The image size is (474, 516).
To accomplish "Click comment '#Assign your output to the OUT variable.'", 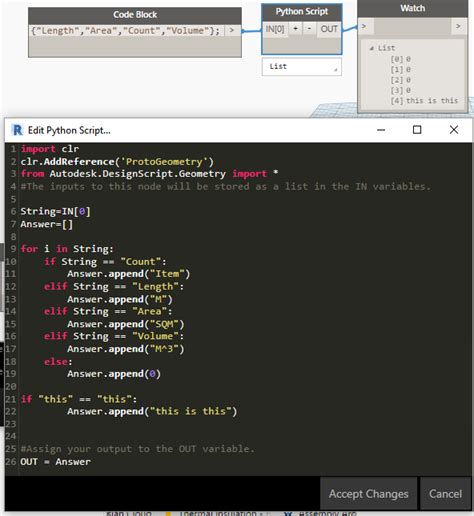I will (x=137, y=449).
